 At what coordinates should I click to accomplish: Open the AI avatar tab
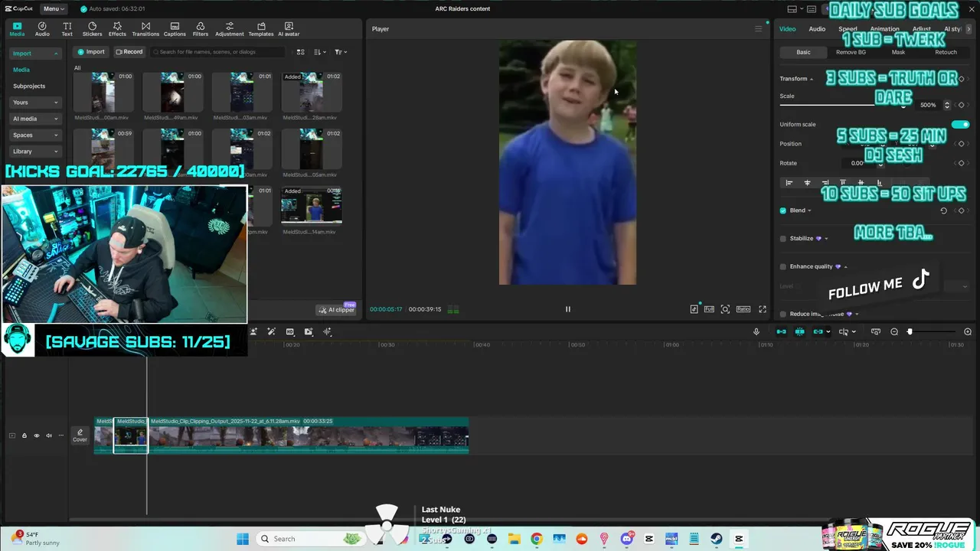click(289, 29)
